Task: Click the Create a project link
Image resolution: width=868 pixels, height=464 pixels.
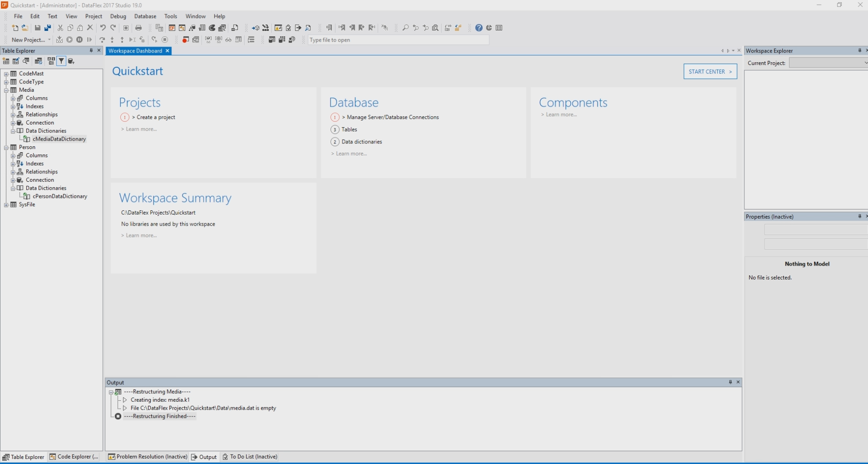Action: point(156,118)
